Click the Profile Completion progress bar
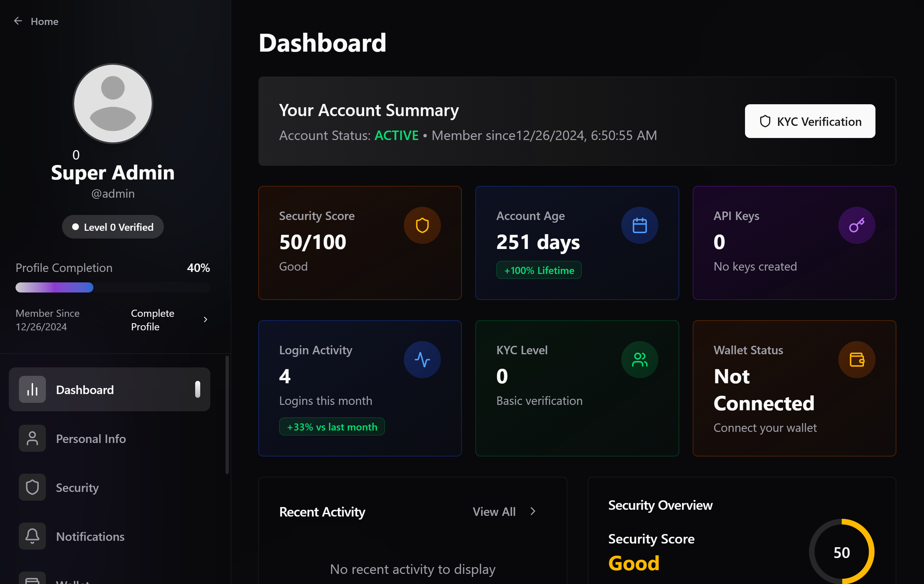 click(x=113, y=287)
